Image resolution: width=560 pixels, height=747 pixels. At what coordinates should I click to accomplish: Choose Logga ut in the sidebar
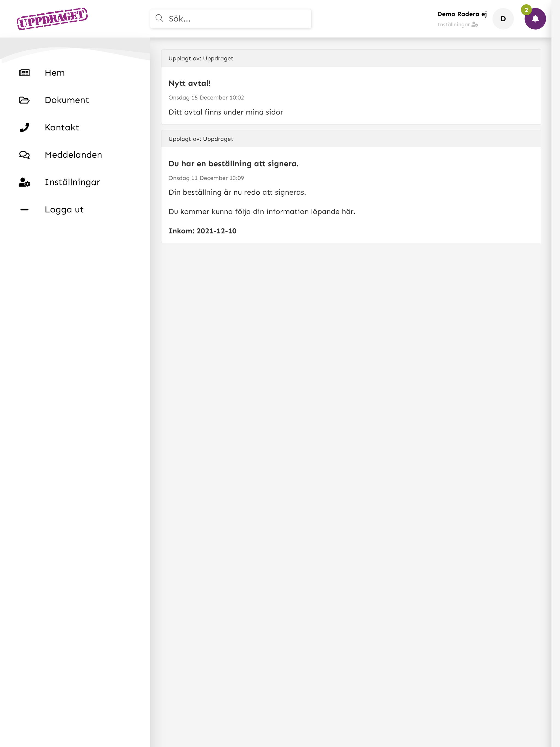click(64, 209)
